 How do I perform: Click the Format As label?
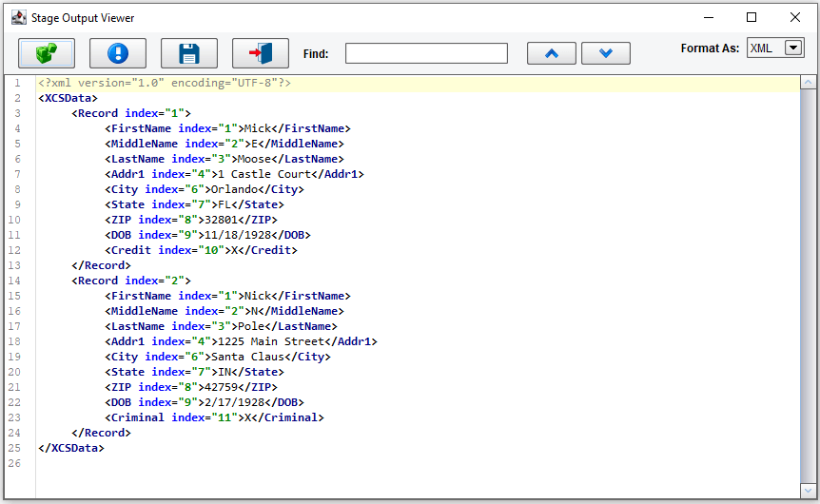pos(710,48)
